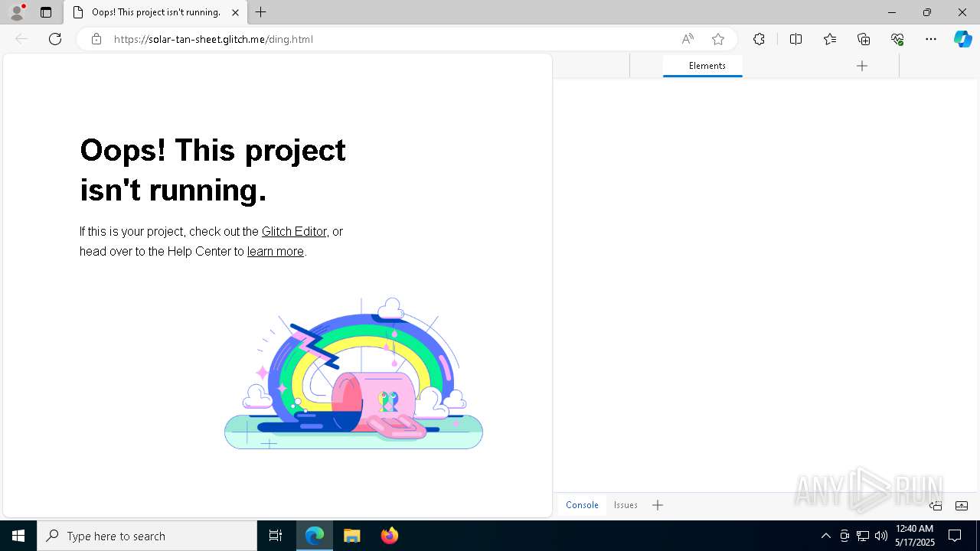The height and width of the screenshot is (551, 980).
Task: Open Microsoft Edge taskbar icon
Action: [315, 536]
